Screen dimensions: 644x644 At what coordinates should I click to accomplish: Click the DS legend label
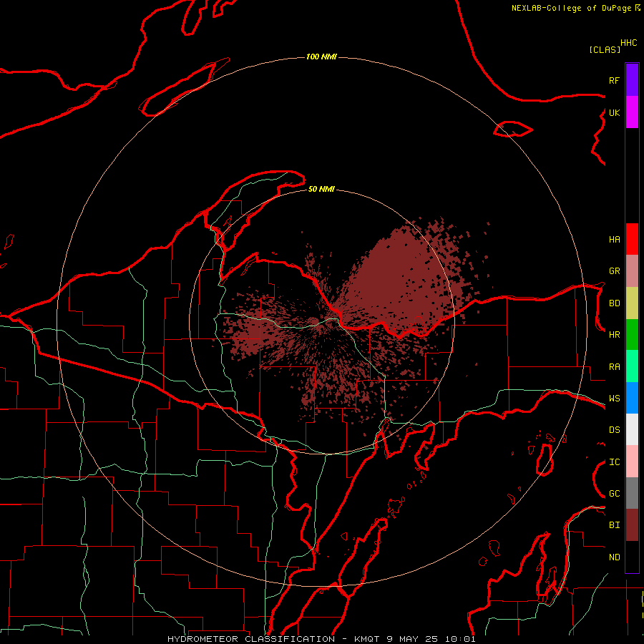pos(614,430)
